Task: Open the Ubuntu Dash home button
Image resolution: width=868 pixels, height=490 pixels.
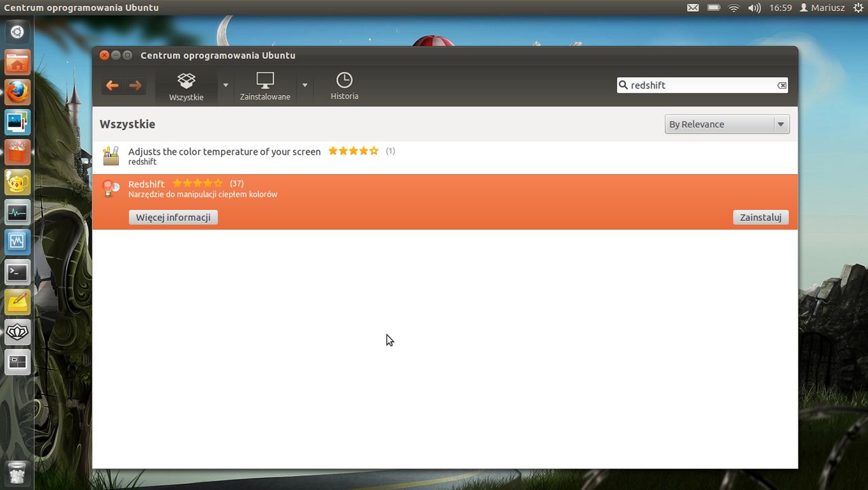Action: click(x=17, y=32)
